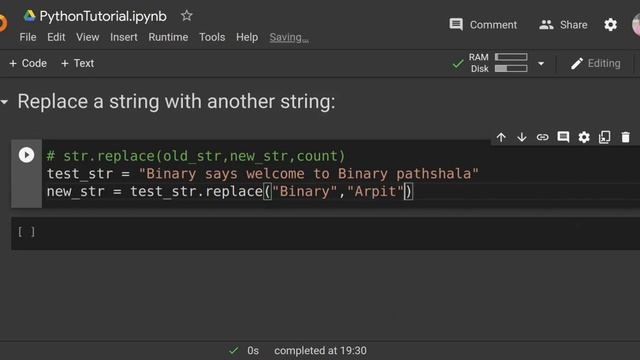The width and height of the screenshot is (640, 360).
Task: Open the Comment panel
Action: coord(483,25)
